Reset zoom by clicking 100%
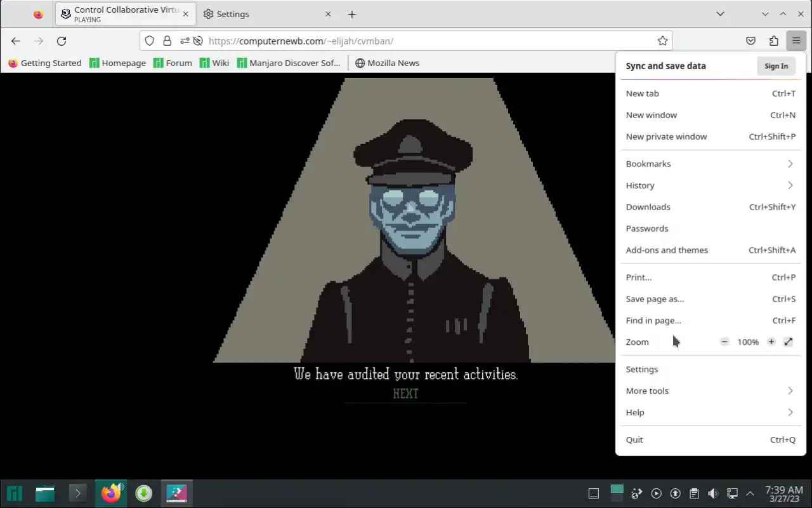 point(748,342)
